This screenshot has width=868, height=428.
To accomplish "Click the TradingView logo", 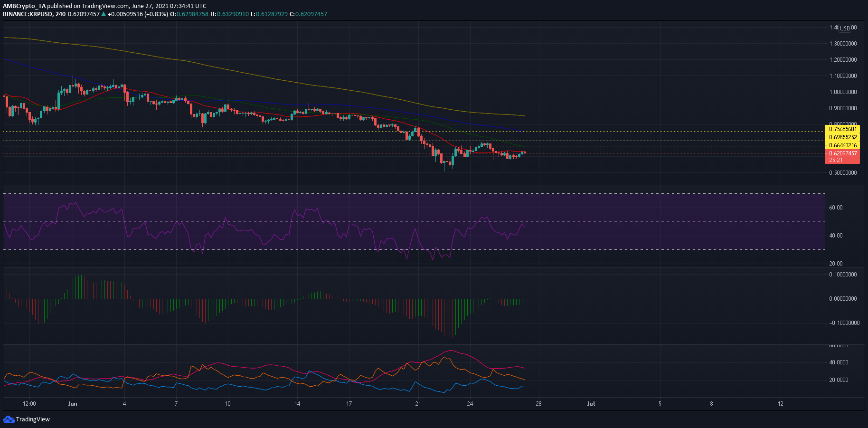I will click(x=9, y=419).
